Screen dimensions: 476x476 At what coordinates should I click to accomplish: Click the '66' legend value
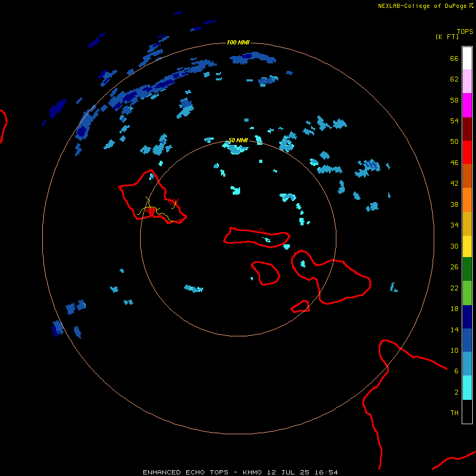point(454,58)
